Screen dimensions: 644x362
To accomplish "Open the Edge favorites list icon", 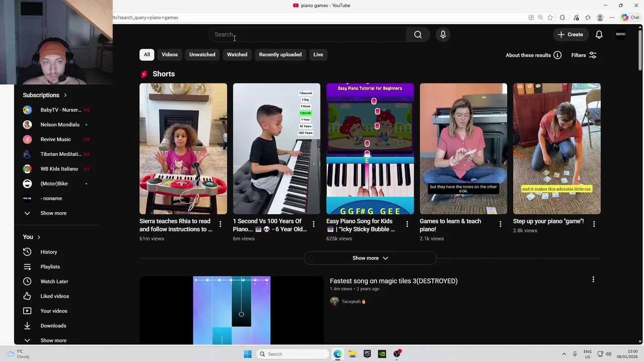I will point(588,18).
